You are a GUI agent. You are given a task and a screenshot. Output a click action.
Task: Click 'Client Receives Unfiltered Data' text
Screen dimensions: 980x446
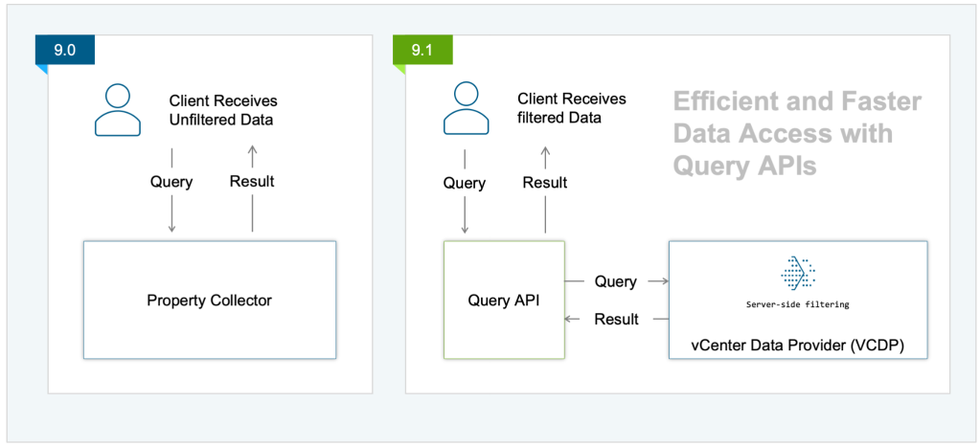click(x=223, y=111)
